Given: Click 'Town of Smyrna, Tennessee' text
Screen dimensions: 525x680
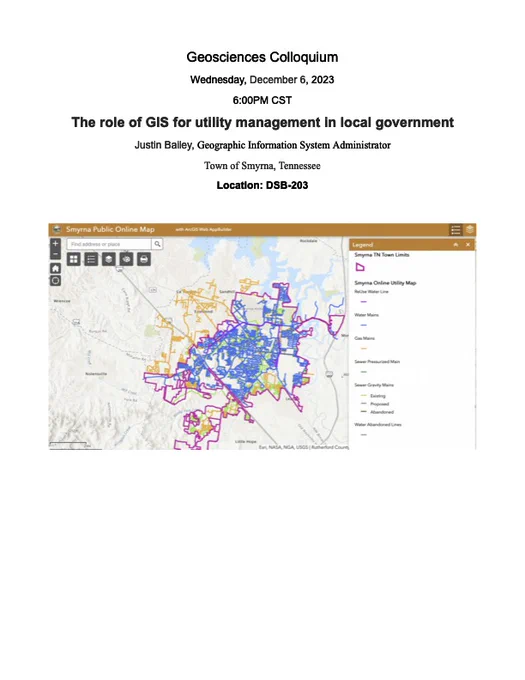Looking at the screenshot, I should pyautogui.click(x=262, y=166).
